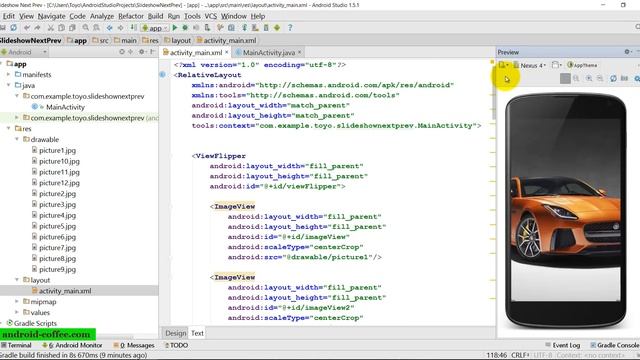Image resolution: width=640 pixels, height=360 pixels.
Task: Switch to the MainActivity.java tab
Action: coord(269,52)
